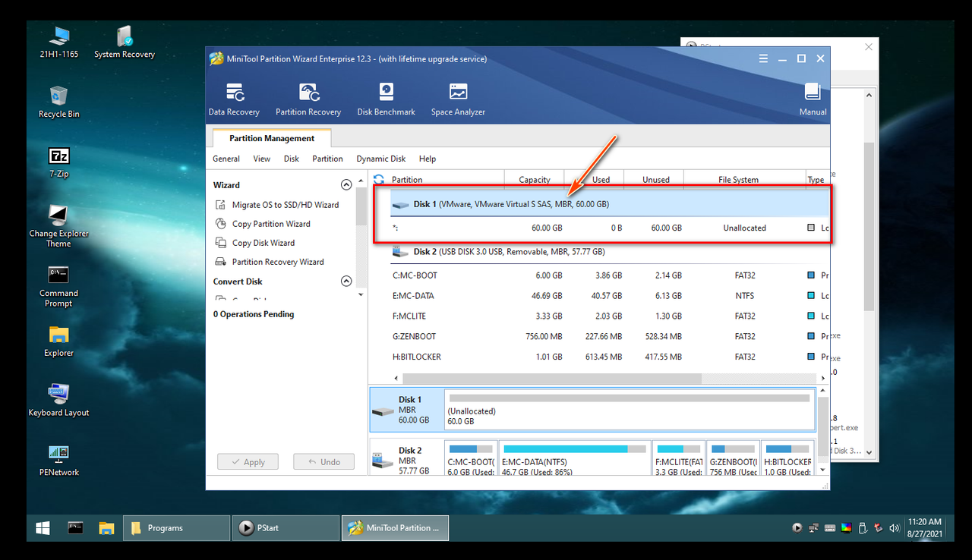Switch to PStart taskbar window
The width and height of the screenshot is (972, 560).
286,528
